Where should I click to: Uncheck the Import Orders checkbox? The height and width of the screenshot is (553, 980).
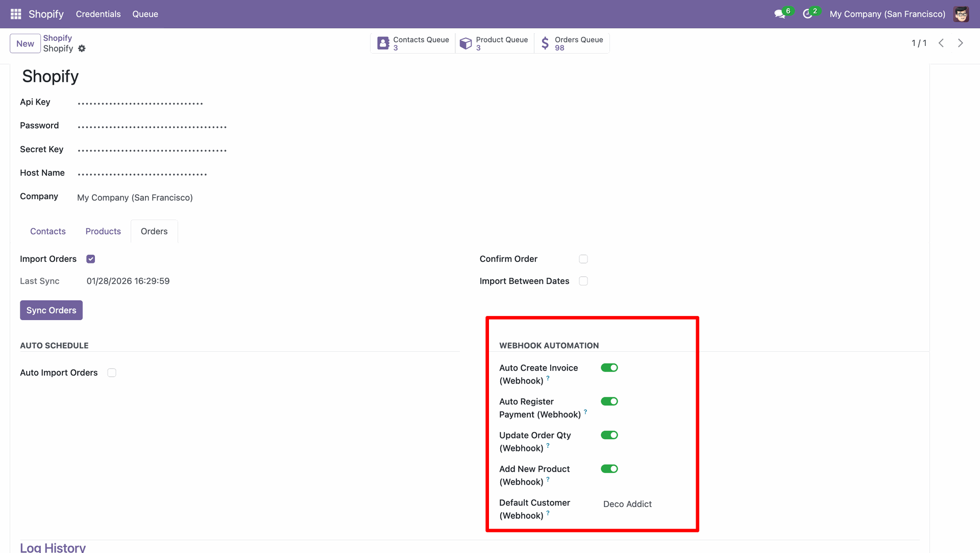pos(91,259)
